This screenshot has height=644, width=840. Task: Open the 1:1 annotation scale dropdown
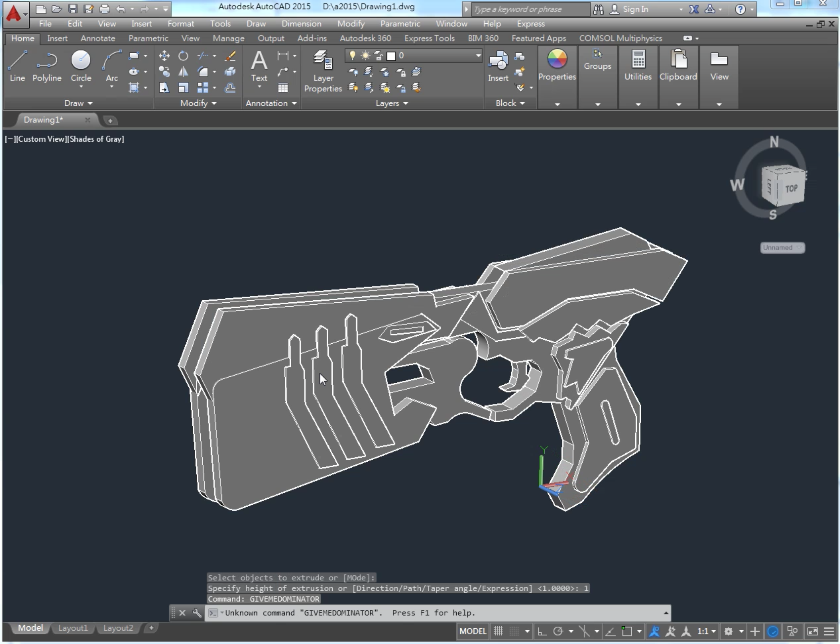(x=706, y=631)
